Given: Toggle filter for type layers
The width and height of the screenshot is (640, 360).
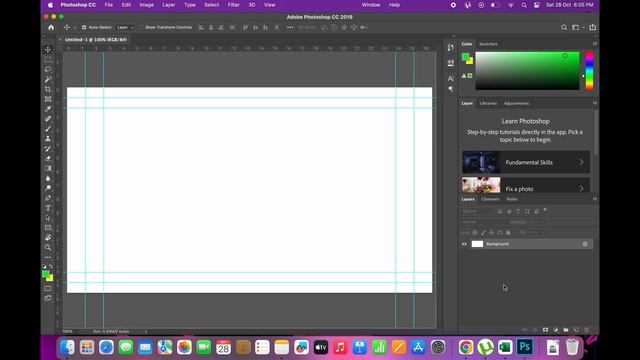Looking at the screenshot, I should tap(518, 211).
